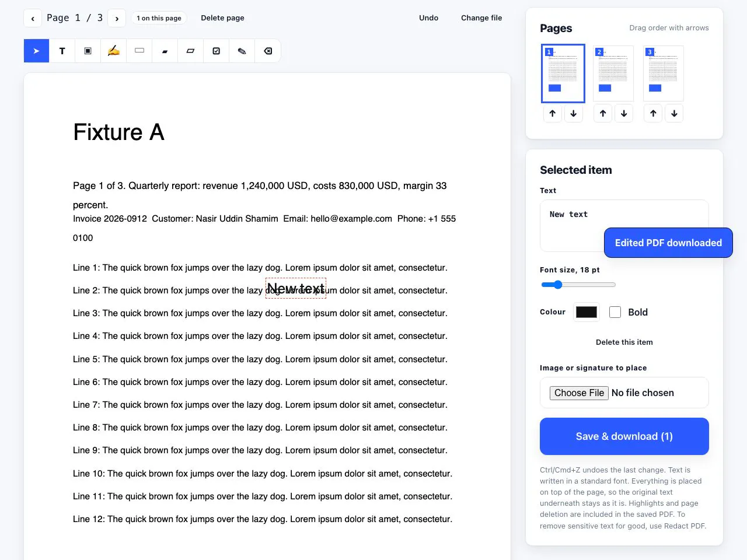Go to the previous page
The width and height of the screenshot is (747, 560).
33,18
